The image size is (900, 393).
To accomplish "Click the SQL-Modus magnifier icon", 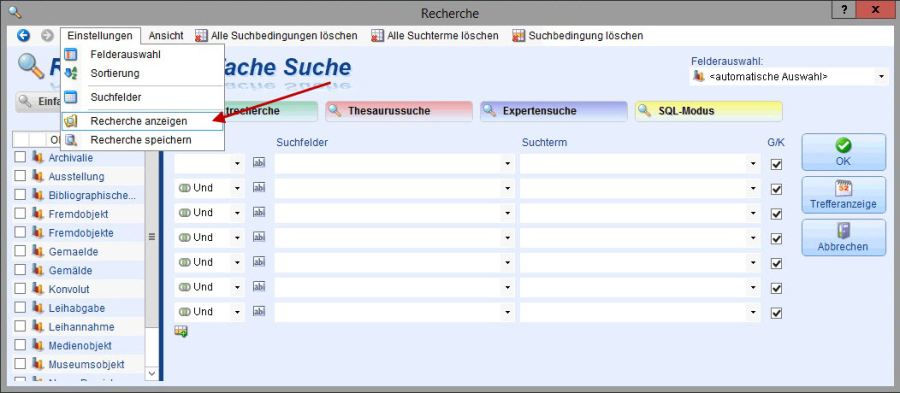I will pyautogui.click(x=645, y=111).
